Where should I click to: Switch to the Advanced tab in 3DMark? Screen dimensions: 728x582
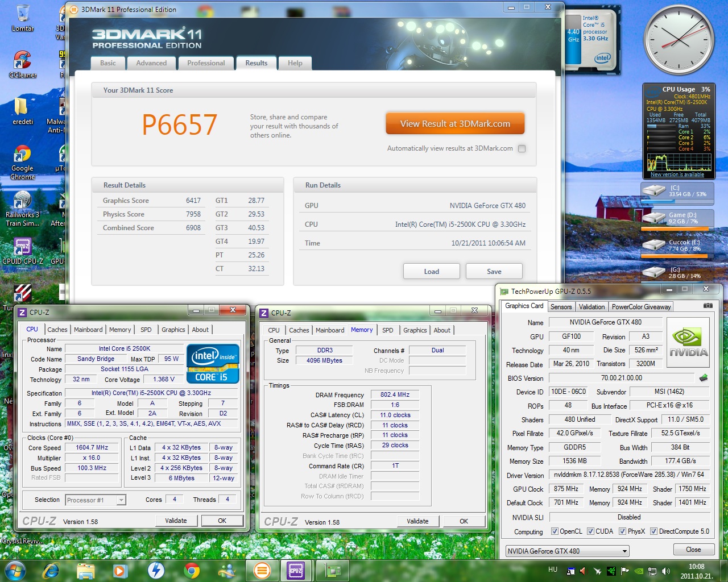tap(151, 63)
